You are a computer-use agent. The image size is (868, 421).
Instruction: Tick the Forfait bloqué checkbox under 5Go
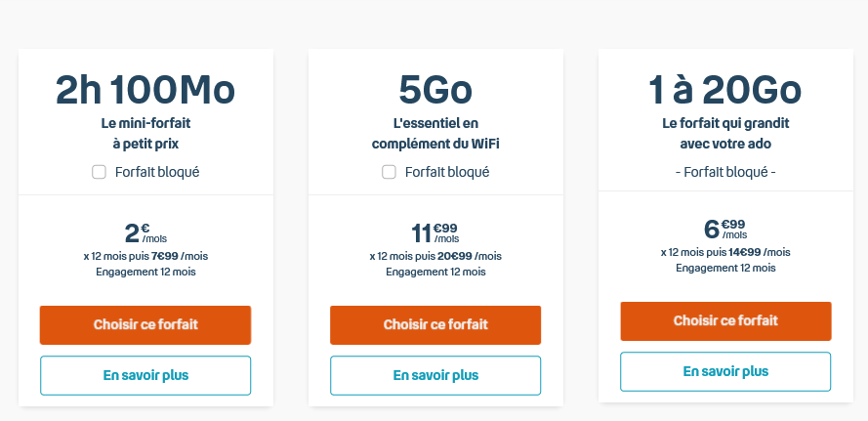click(x=389, y=173)
